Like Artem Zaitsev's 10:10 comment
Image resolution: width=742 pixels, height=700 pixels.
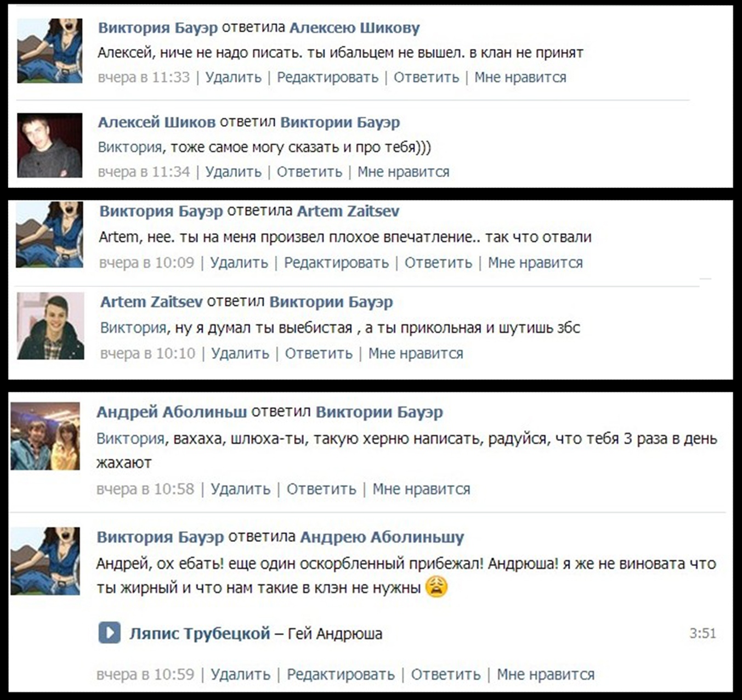pyautogui.click(x=416, y=353)
